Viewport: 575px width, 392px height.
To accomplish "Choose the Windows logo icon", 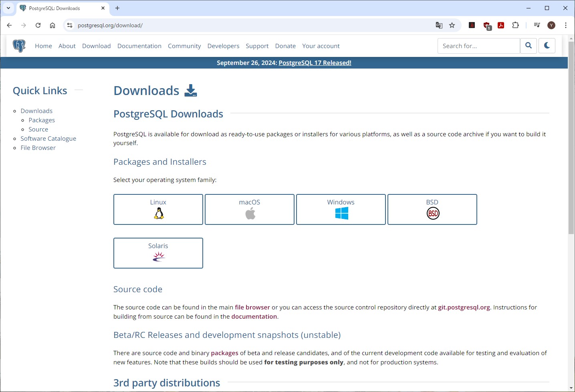I will [341, 213].
